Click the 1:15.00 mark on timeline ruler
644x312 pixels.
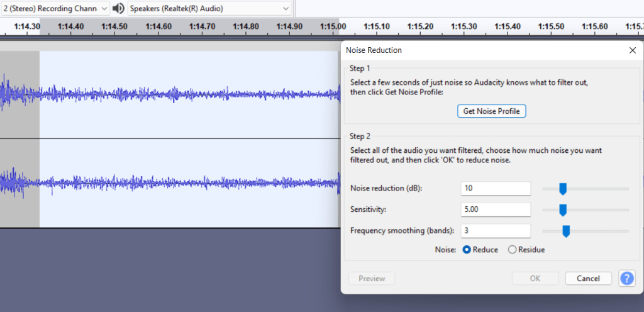point(333,26)
